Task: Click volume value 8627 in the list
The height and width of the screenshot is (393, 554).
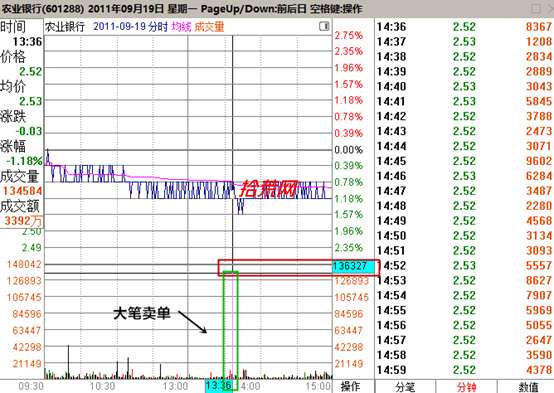Action: [x=539, y=280]
